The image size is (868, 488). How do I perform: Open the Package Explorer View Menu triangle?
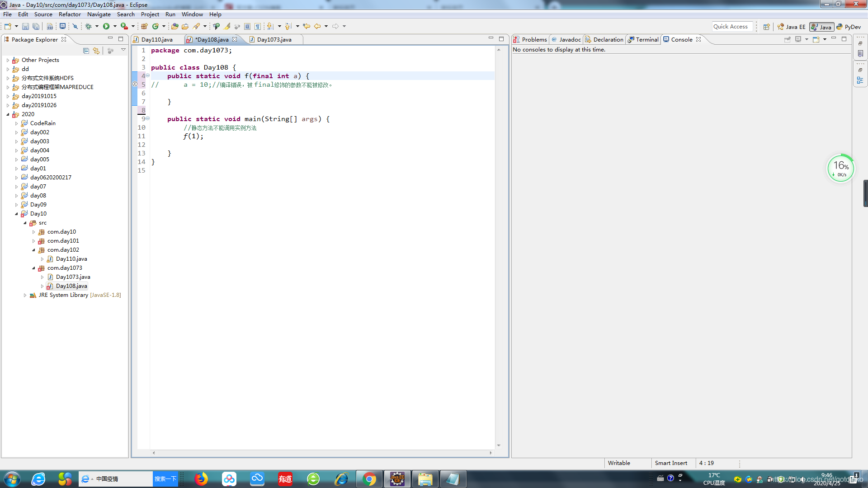tap(123, 50)
